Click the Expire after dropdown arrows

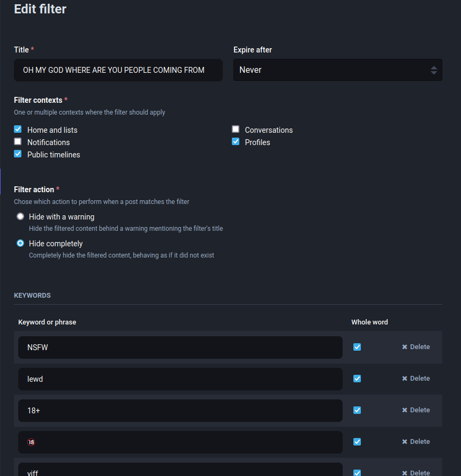click(434, 70)
